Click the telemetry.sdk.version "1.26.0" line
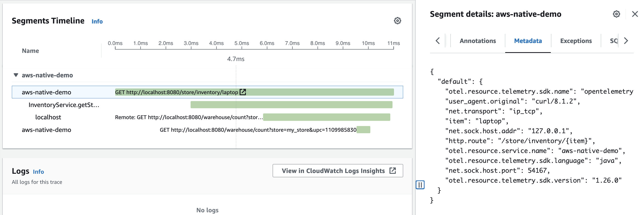The image size is (644, 215). 533,180
